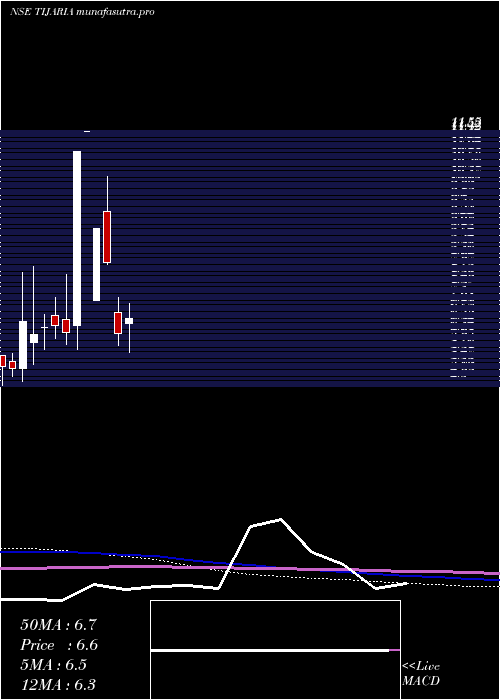Click the 12MA : 6.3 value
500x700 pixels.
58,684
